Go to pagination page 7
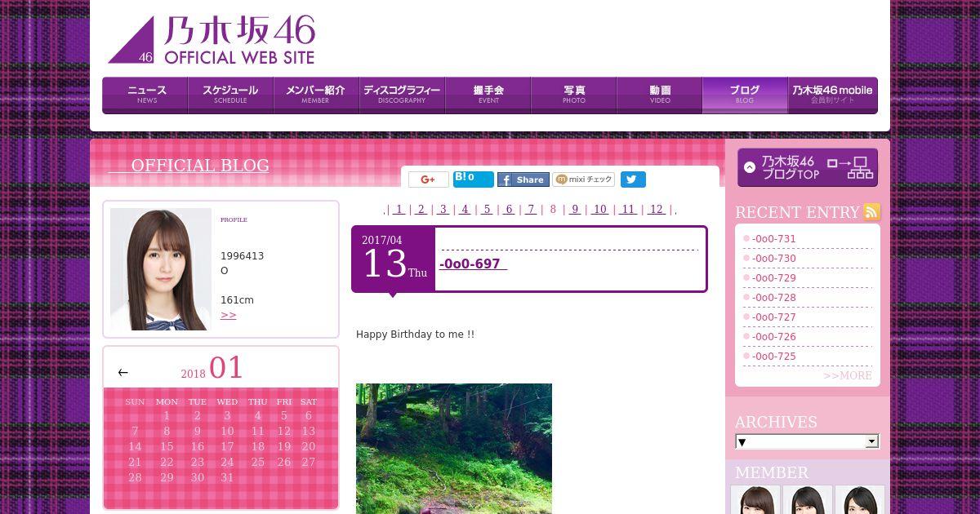This screenshot has width=980, height=514. (531, 209)
